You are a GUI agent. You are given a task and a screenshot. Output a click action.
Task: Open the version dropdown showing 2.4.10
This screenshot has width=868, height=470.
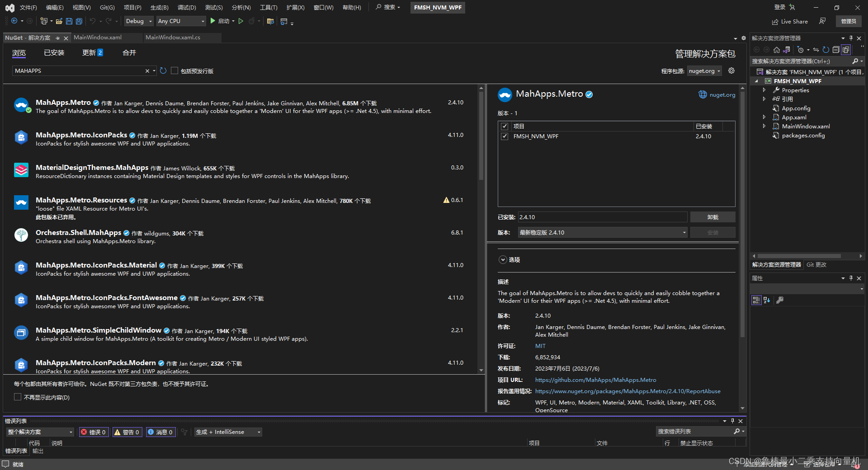coord(603,233)
